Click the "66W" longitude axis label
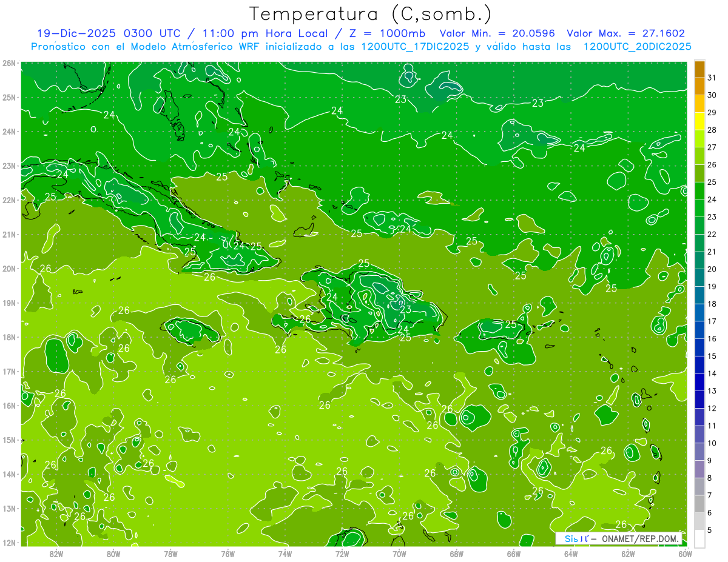Viewport: 728px width, 562px height. coord(514,554)
